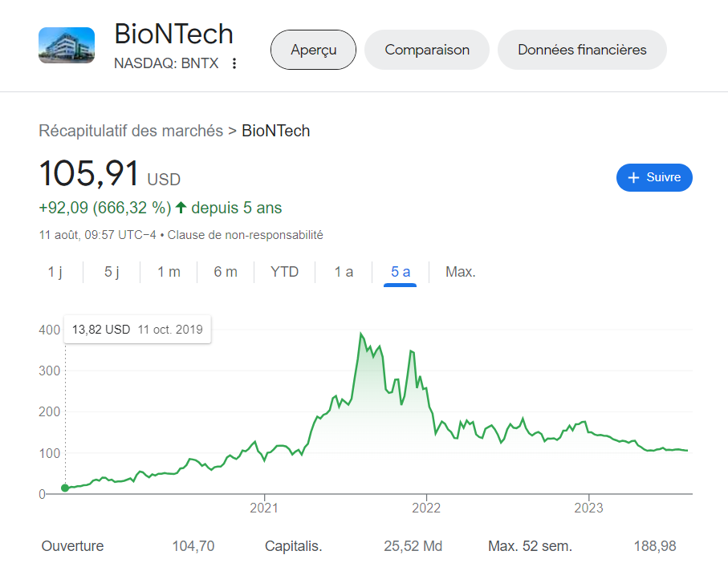Show the 1 m chart range
The image size is (728, 563).
169,272
